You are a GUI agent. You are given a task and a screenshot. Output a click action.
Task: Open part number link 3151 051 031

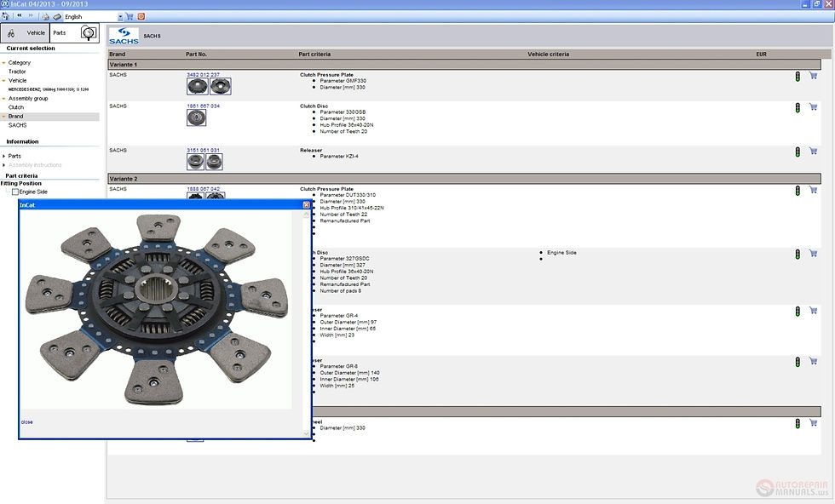pyautogui.click(x=203, y=151)
